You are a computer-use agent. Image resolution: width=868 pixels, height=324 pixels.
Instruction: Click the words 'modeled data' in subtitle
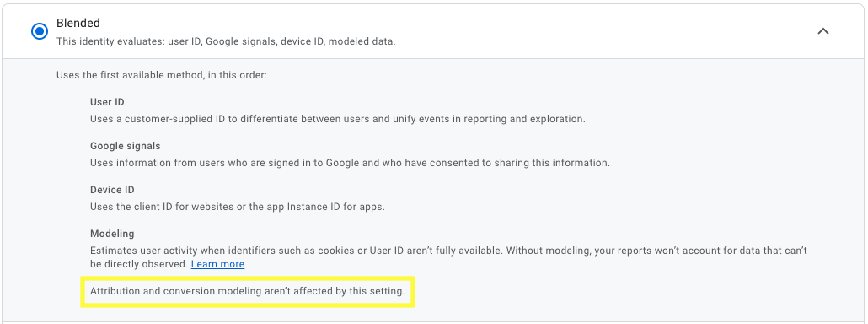(362, 41)
